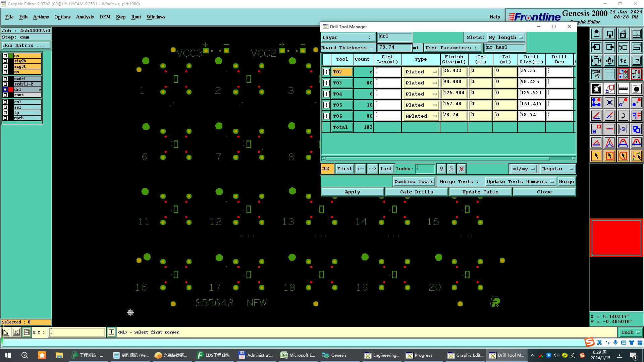
Task: Click the Index input field
Action: pyautogui.click(x=425, y=169)
